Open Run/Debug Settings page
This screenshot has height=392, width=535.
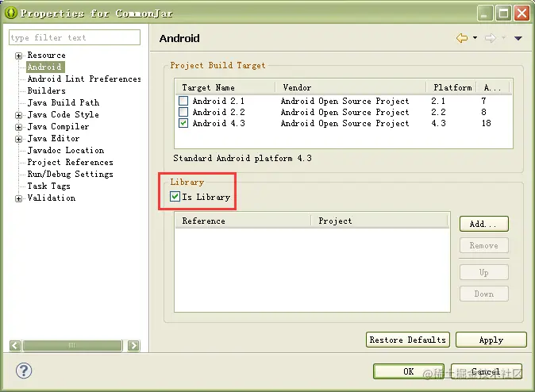[x=70, y=175]
